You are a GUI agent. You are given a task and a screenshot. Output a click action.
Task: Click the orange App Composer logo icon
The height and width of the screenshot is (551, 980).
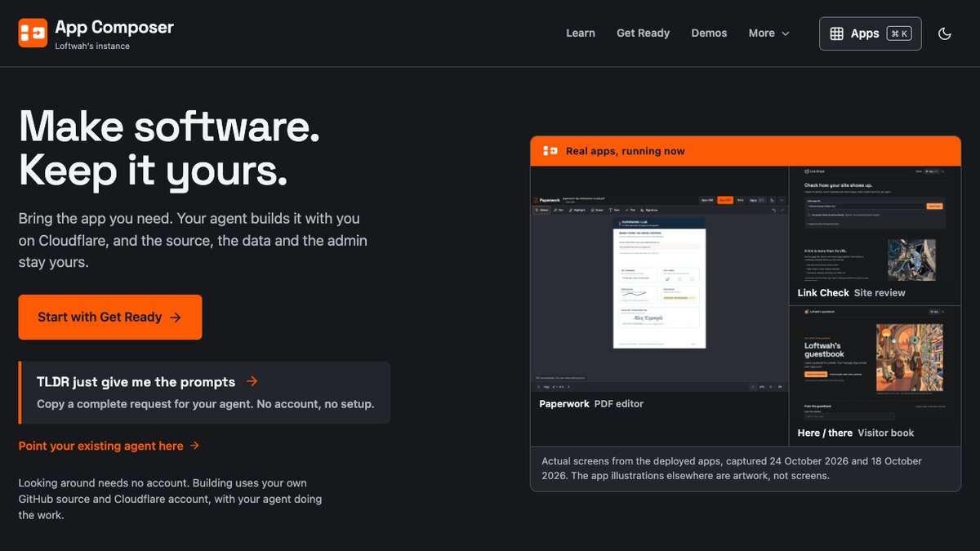tap(33, 33)
